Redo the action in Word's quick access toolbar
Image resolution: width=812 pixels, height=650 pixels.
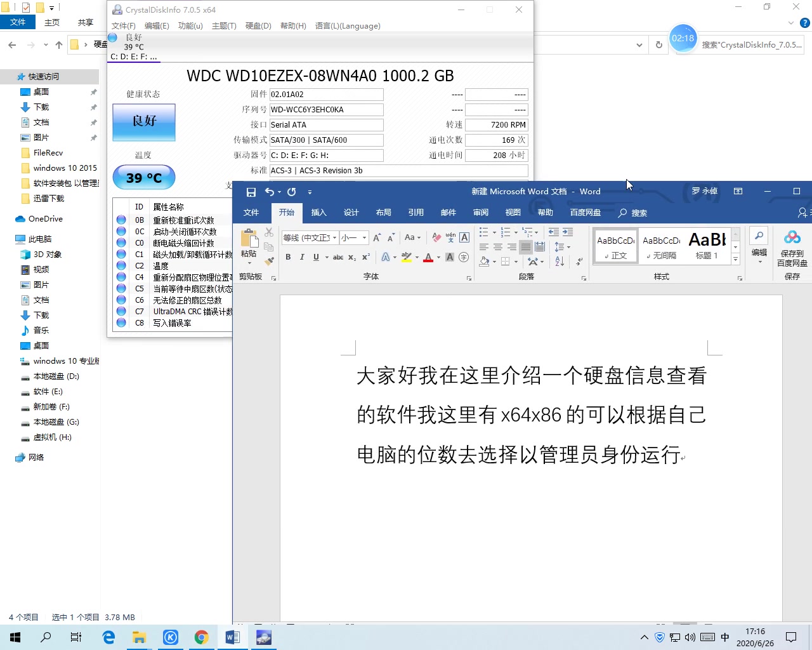click(292, 192)
